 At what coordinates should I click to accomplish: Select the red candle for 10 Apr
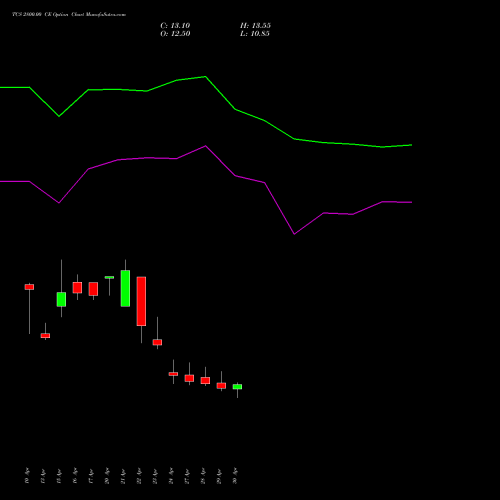coord(29,287)
